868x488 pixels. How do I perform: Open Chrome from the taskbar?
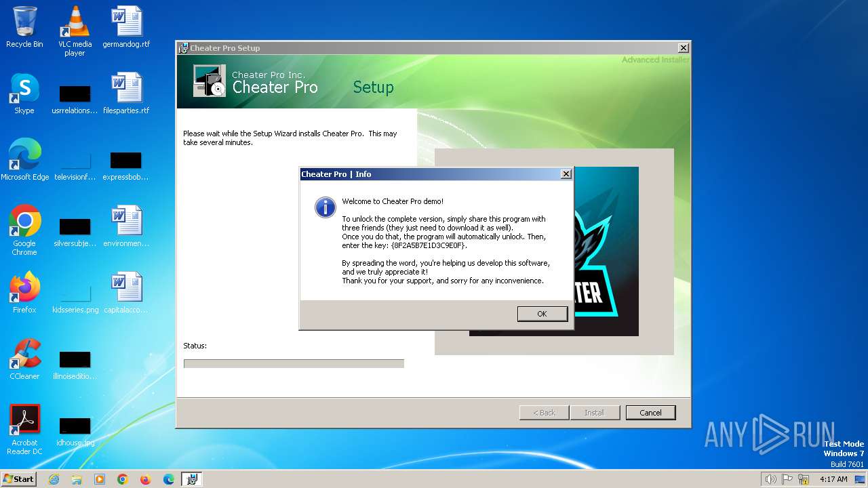pos(123,479)
